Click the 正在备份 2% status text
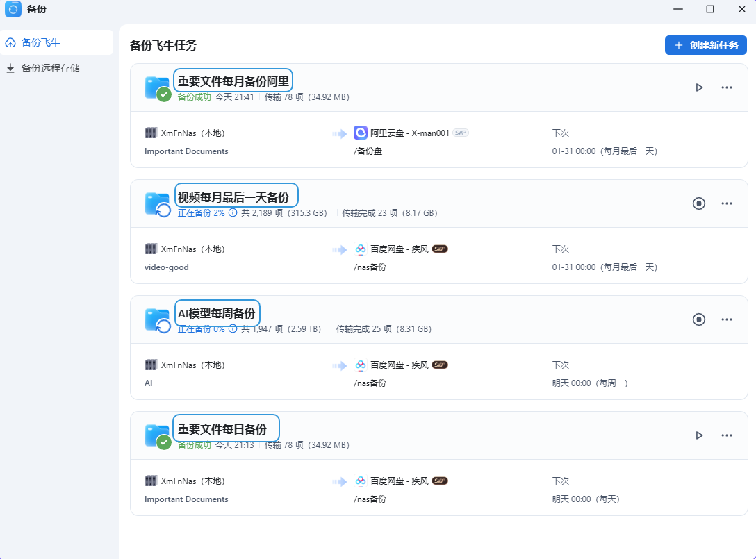The width and height of the screenshot is (756, 559). 201,213
